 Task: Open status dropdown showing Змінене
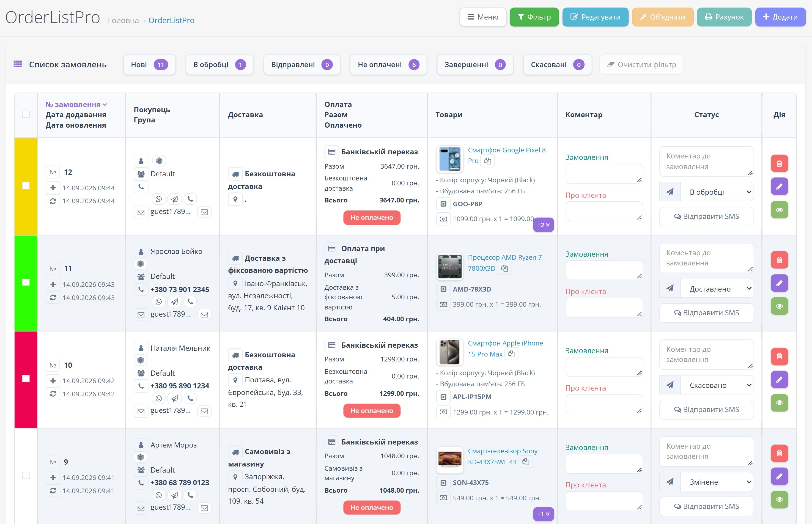pyautogui.click(x=717, y=482)
